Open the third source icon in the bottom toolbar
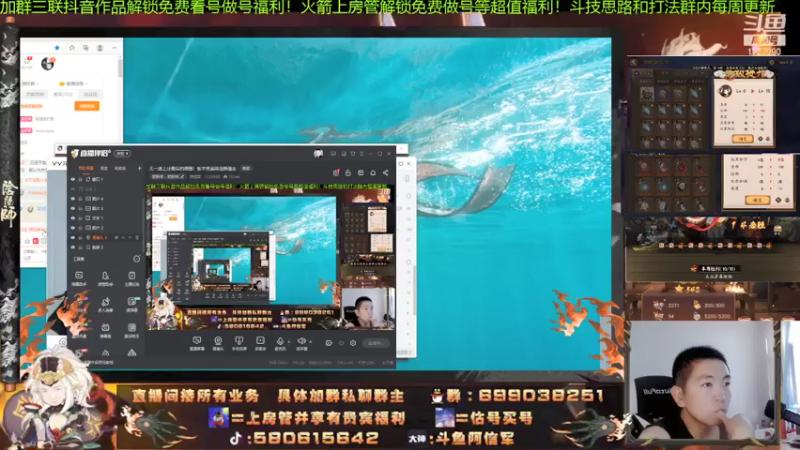800x450 pixels. [239, 340]
